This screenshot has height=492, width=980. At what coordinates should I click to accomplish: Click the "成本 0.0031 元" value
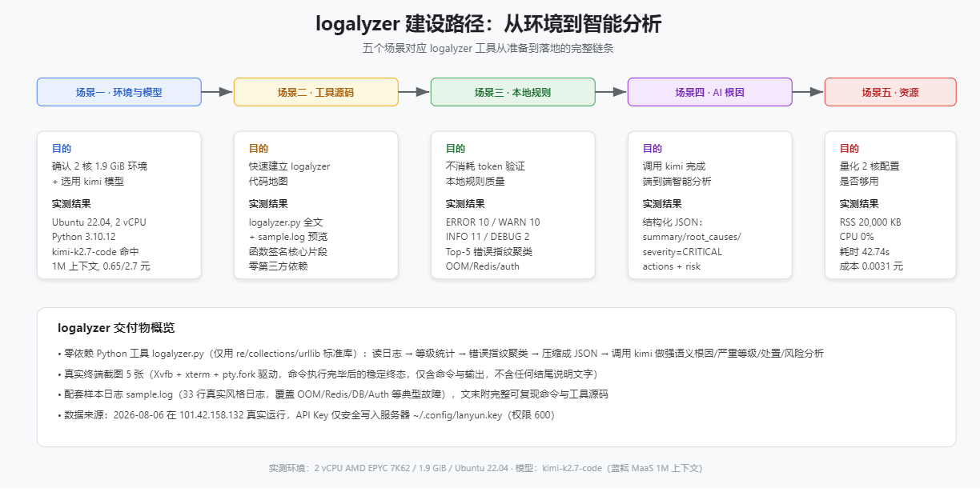click(871, 266)
